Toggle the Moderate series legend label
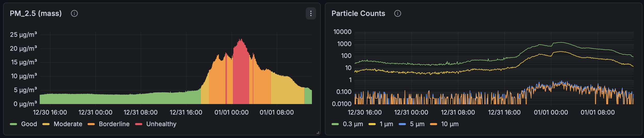This screenshot has height=138, width=644. click(x=68, y=124)
